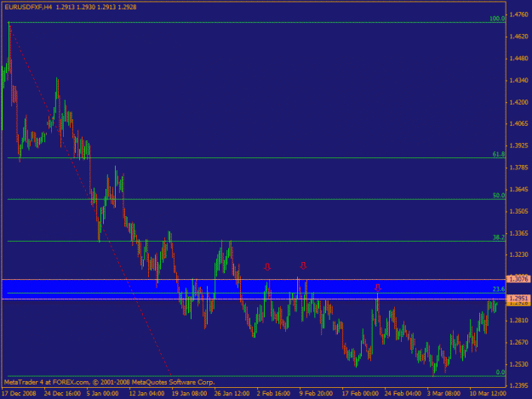This screenshot has width=532, height=399.
Task: Click the 26 Jan 12:00 time label
Action: click(232, 393)
